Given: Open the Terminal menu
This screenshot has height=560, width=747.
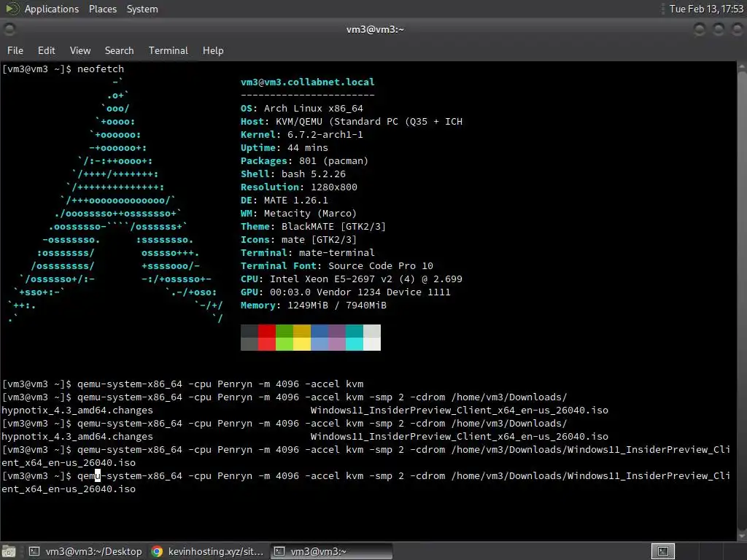Looking at the screenshot, I should point(169,50).
